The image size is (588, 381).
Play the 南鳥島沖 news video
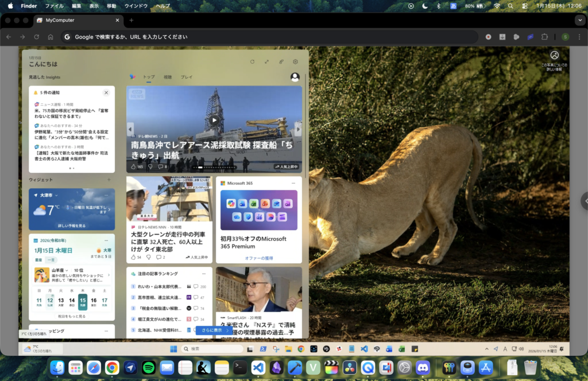click(x=214, y=120)
